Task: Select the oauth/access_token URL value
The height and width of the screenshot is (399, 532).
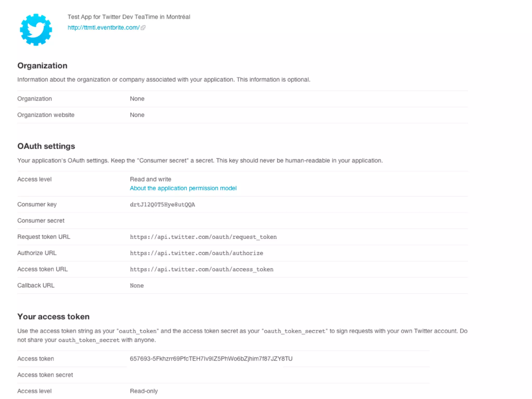Action: click(202, 269)
